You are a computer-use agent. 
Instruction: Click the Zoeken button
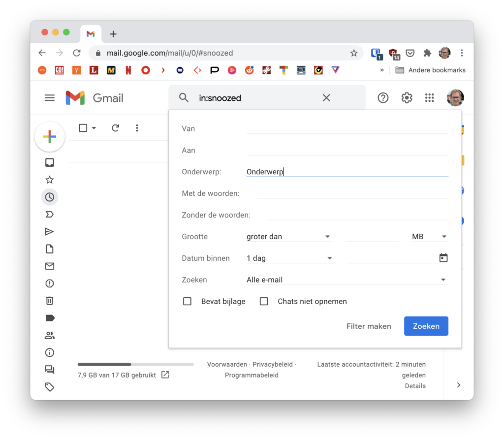click(x=426, y=326)
